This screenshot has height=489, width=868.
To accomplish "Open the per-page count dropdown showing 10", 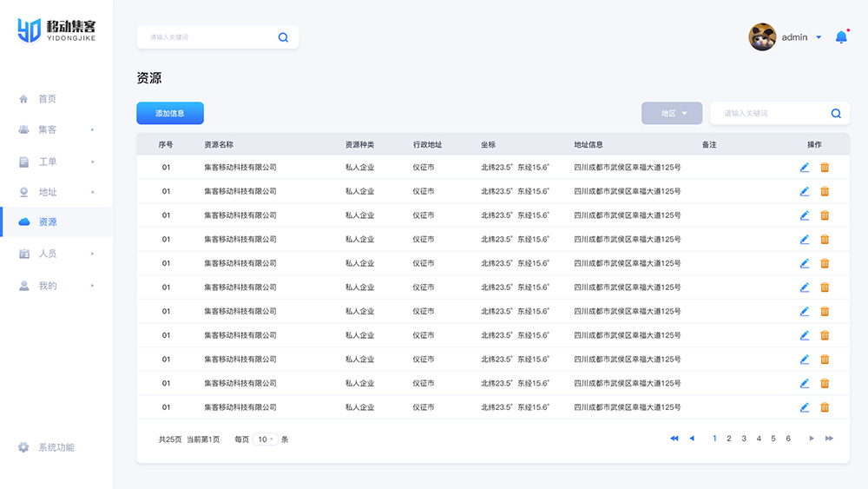I will click(x=266, y=439).
